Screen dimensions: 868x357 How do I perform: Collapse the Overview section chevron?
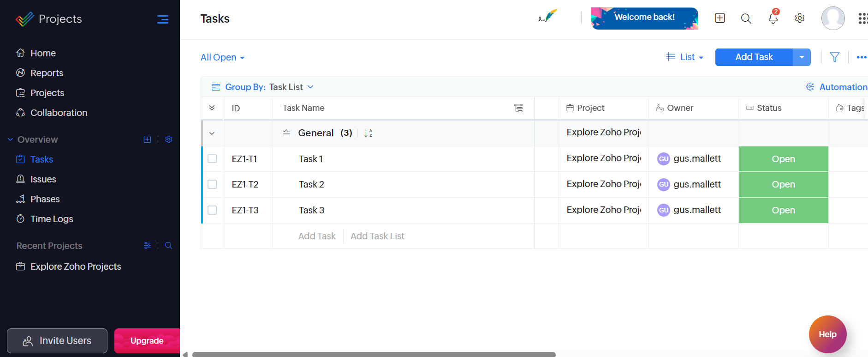(10, 139)
